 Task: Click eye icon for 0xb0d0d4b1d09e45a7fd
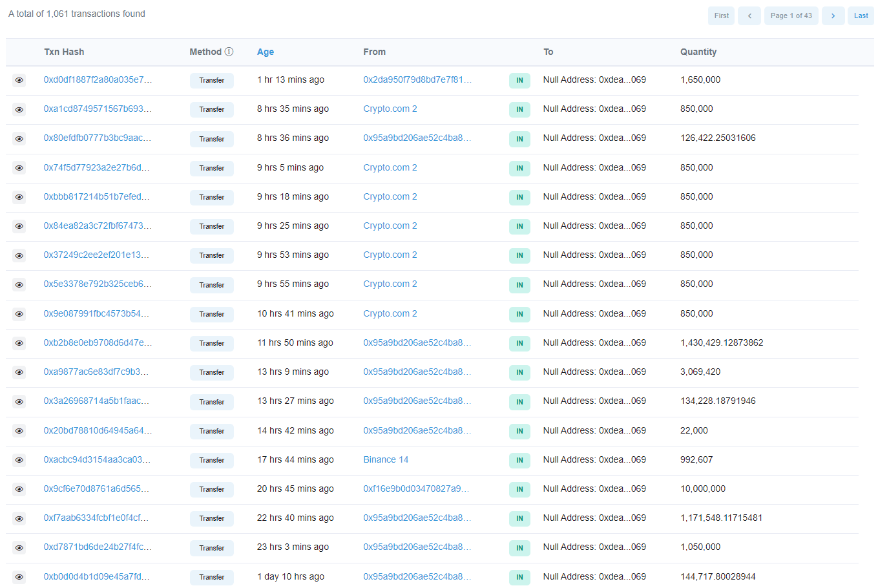(x=19, y=577)
